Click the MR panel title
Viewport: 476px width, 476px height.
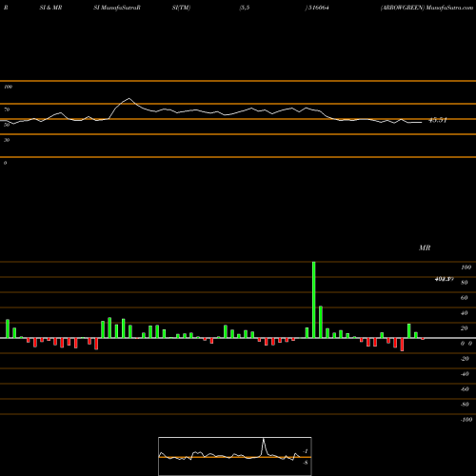click(425, 248)
